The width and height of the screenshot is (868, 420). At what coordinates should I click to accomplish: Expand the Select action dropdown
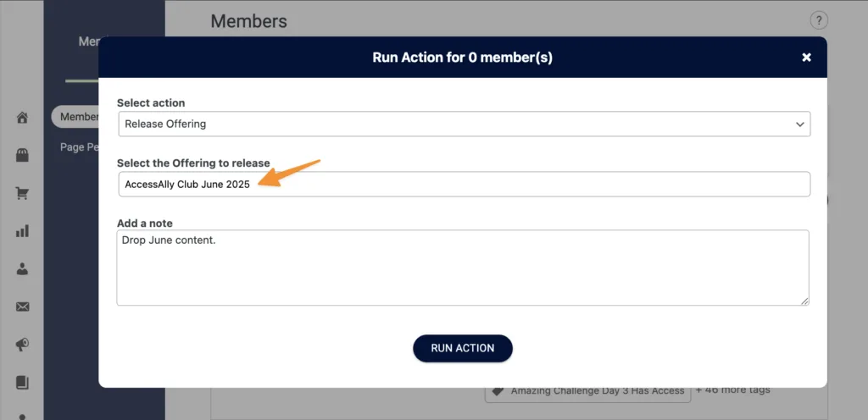(x=464, y=124)
